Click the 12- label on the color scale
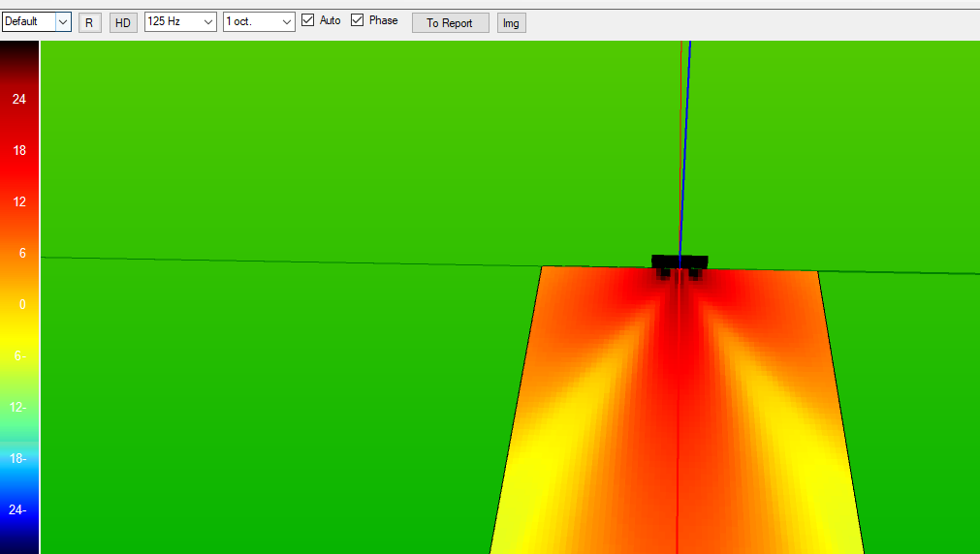 tap(17, 407)
